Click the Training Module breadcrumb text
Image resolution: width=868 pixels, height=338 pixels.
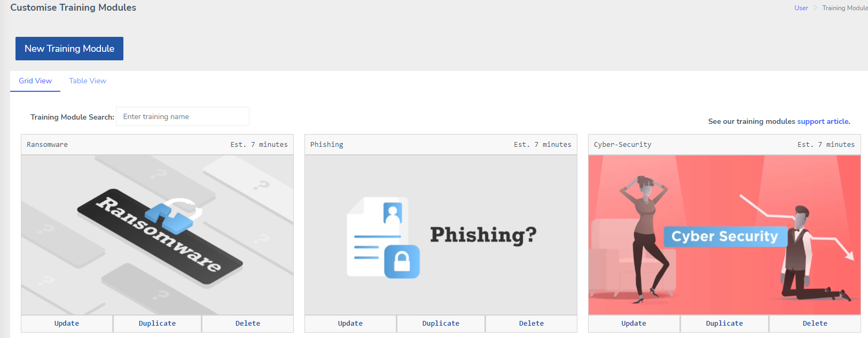844,8
